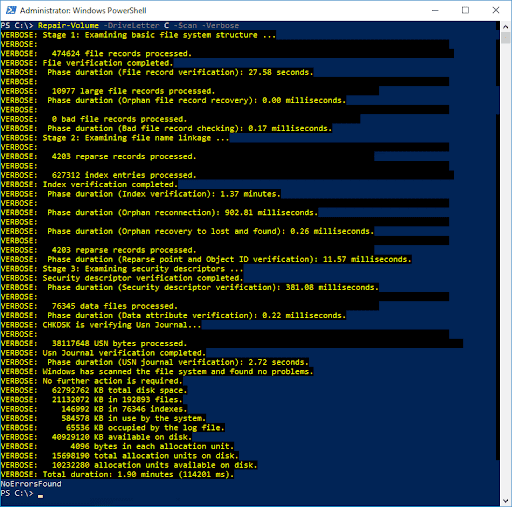Open the PowerShell system menu icon
Image resolution: width=512 pixels, height=507 pixels.
(11, 10)
